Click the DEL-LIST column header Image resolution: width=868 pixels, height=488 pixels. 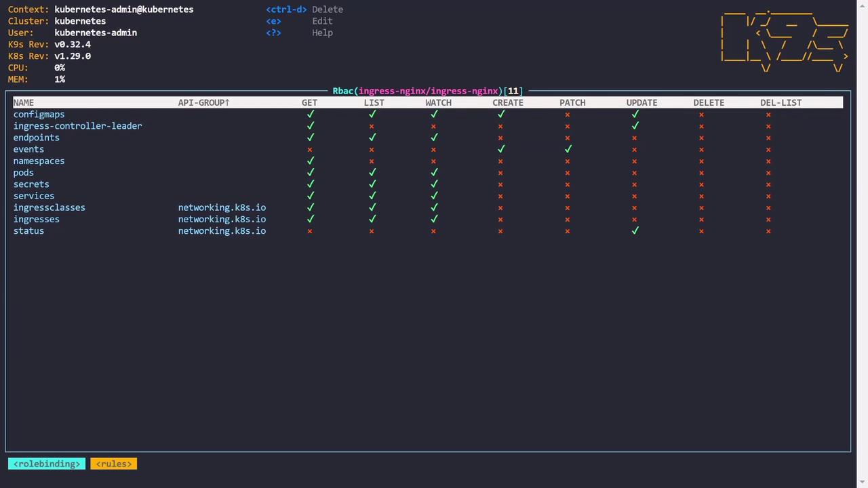click(781, 102)
